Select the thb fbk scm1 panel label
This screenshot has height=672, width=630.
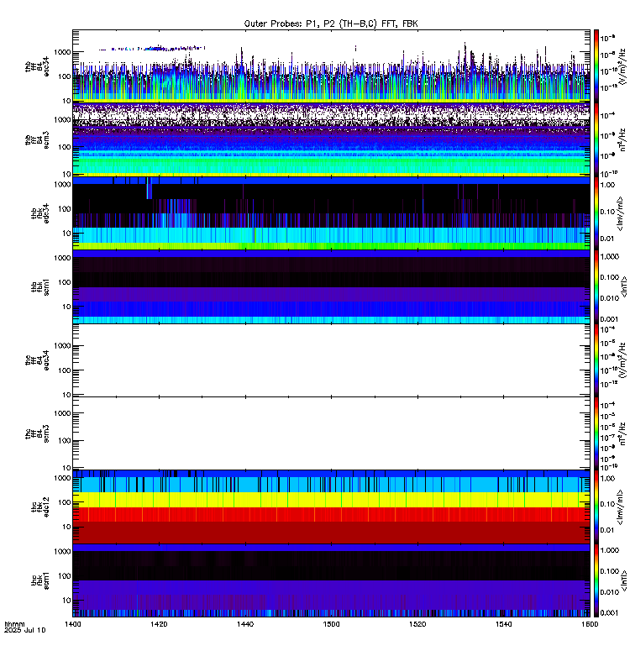click(39, 287)
